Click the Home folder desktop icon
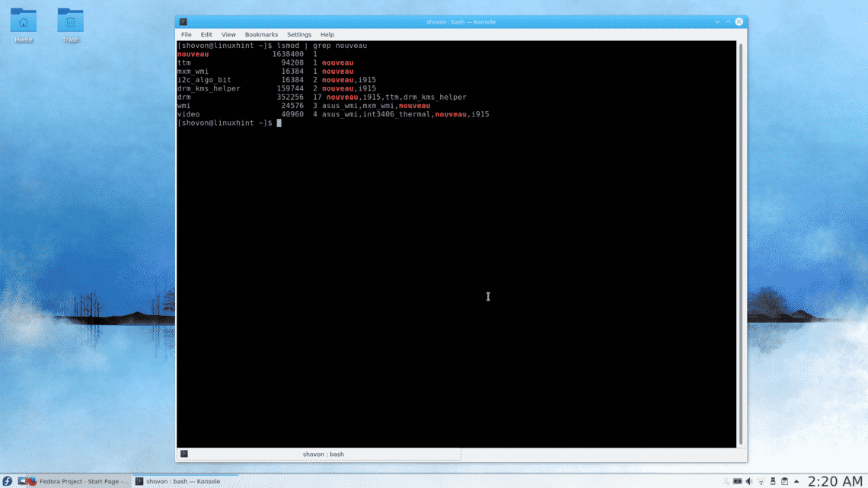Image resolution: width=868 pixels, height=488 pixels. (23, 24)
